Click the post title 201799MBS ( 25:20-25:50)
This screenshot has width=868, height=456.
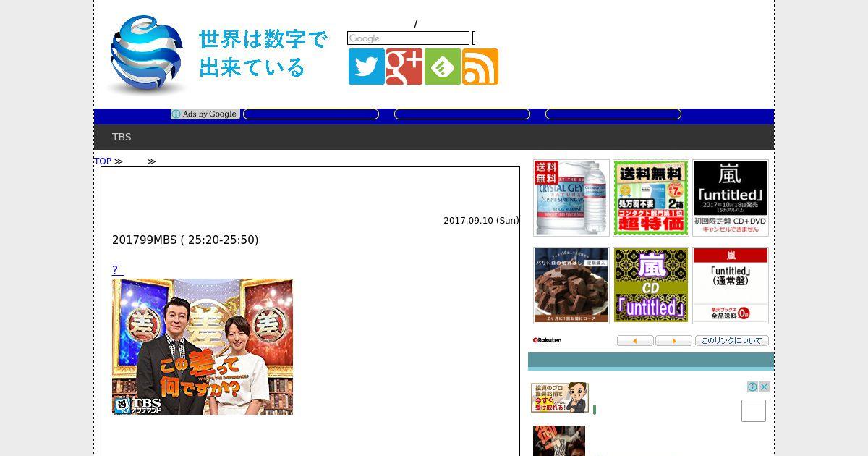point(185,240)
